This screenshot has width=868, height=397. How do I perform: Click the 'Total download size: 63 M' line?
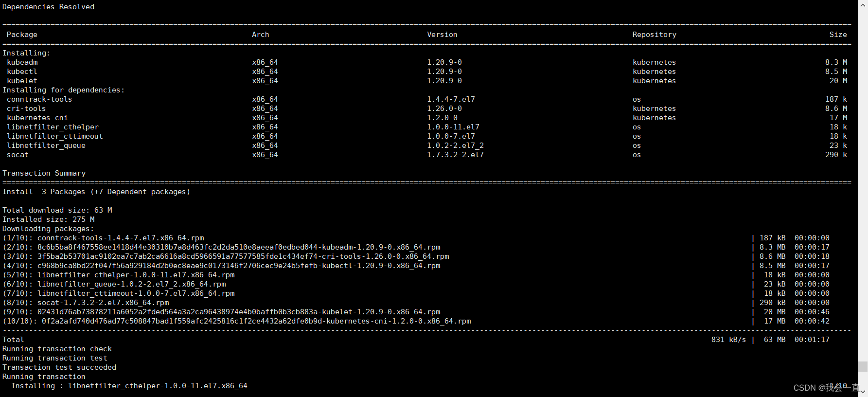tap(57, 210)
